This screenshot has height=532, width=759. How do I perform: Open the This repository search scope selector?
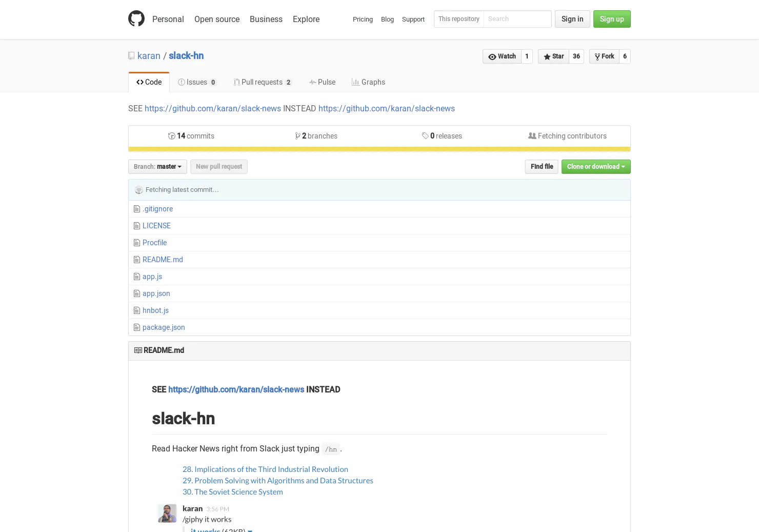click(459, 19)
